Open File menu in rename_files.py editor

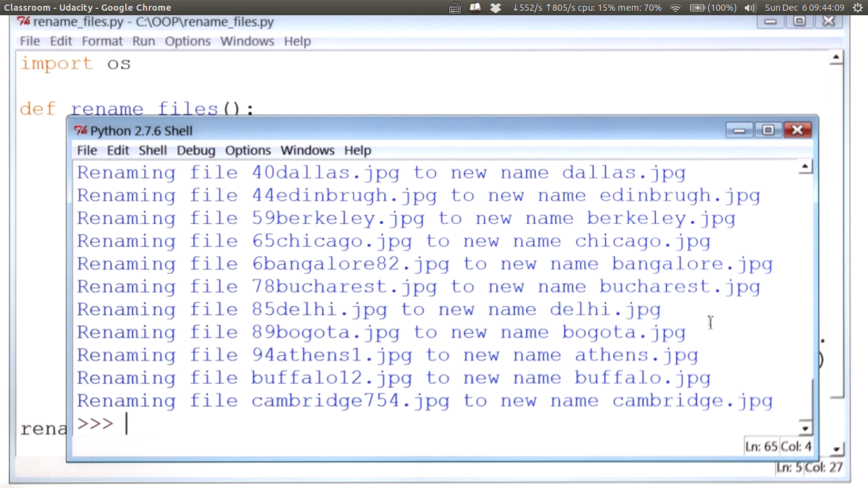click(x=30, y=41)
